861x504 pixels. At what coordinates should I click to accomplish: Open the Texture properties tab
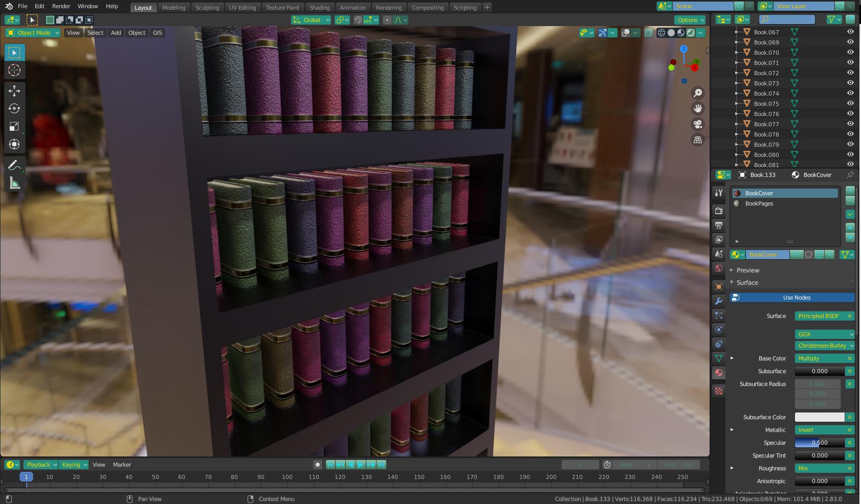(x=719, y=391)
